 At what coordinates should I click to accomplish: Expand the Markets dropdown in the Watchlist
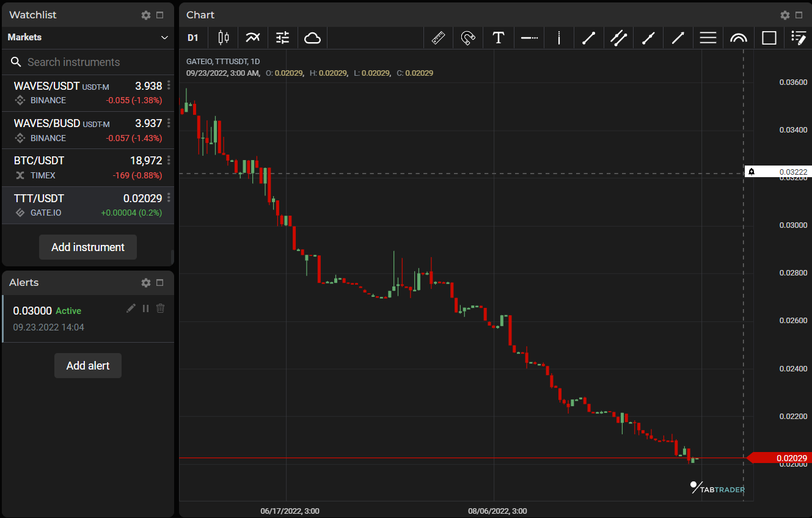164,37
